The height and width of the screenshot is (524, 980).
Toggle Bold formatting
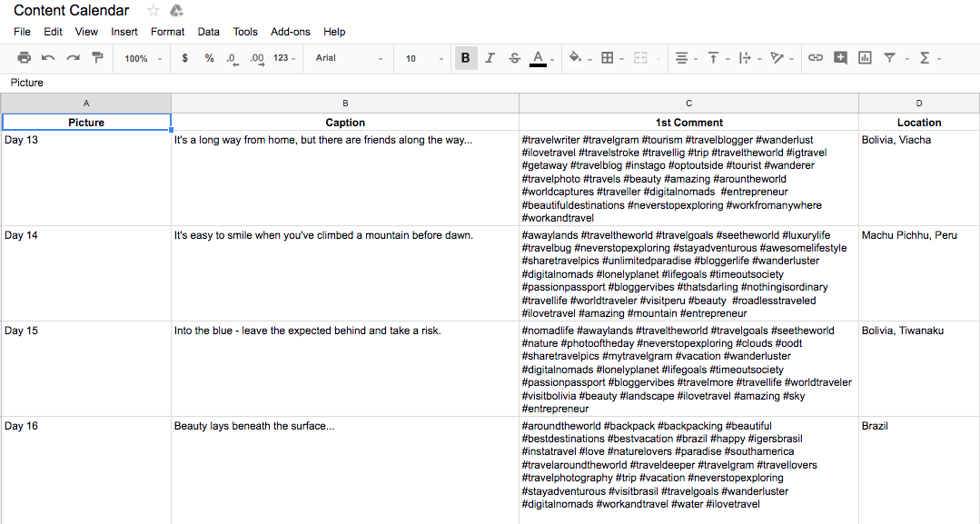pos(466,58)
